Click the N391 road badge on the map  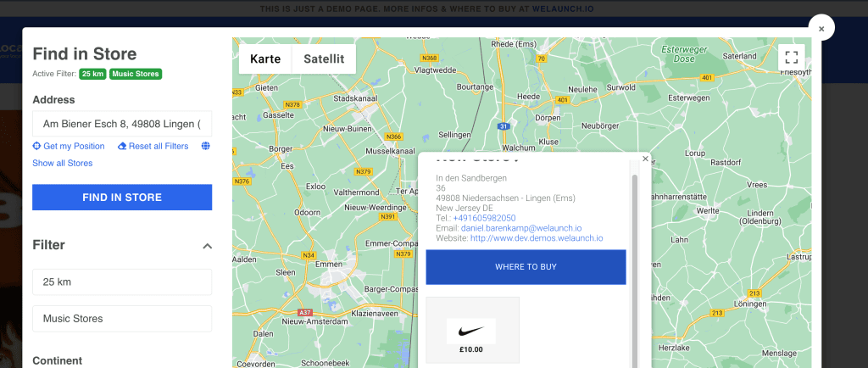(388, 216)
